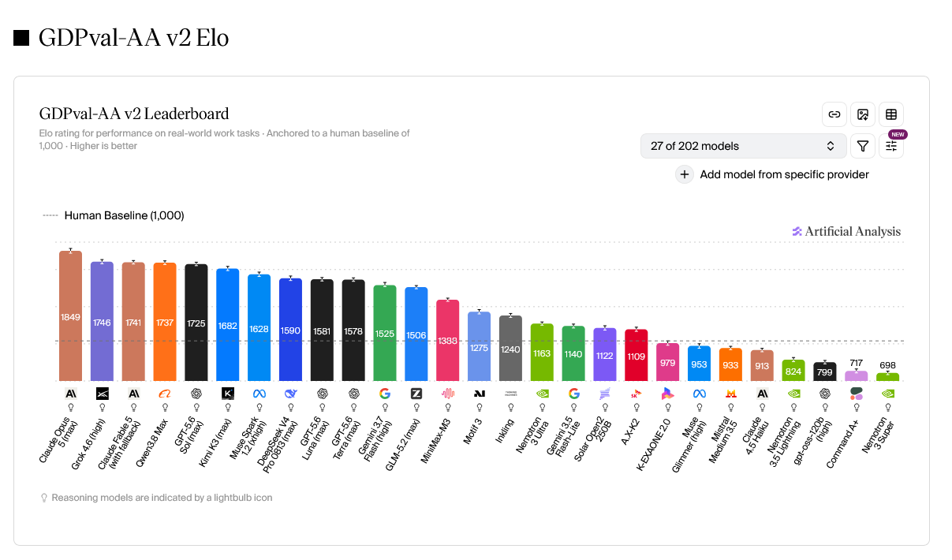Screen dimensions: 952x560
Task: Click the Kimi K3 bar 1682
Action: pos(228,325)
